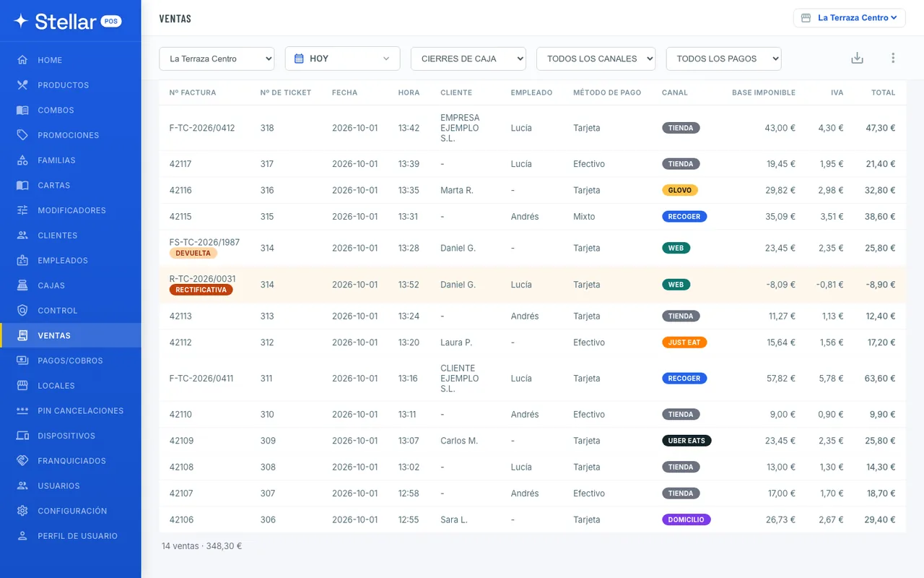The height and width of the screenshot is (578, 924).
Task: Open invoice F-TC-2026/0411
Action: pyautogui.click(x=201, y=379)
